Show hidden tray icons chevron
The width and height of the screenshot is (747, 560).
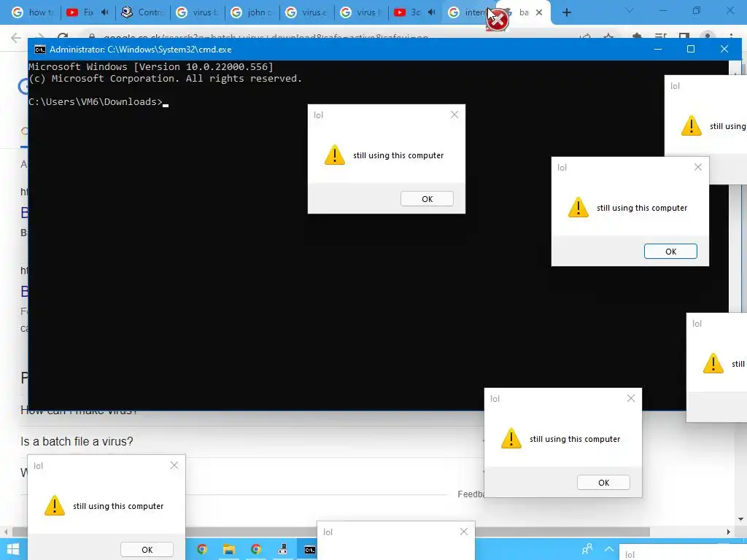609,549
